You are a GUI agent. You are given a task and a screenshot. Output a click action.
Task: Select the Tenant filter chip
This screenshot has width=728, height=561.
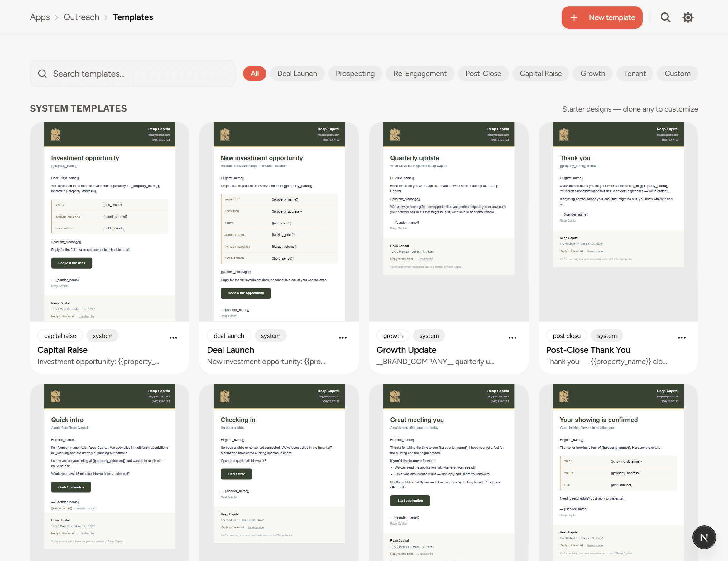coord(635,74)
